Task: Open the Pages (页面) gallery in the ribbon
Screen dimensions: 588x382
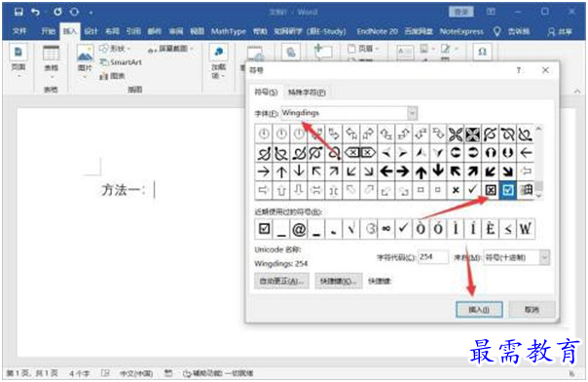Action: pyautogui.click(x=18, y=59)
